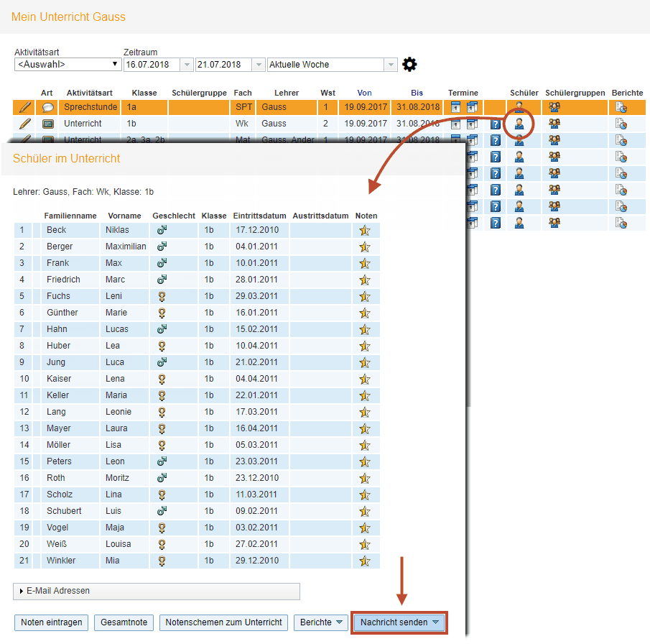This screenshot has height=644, width=650.
Task: Click surname Keller in the student list
Action: [57, 395]
